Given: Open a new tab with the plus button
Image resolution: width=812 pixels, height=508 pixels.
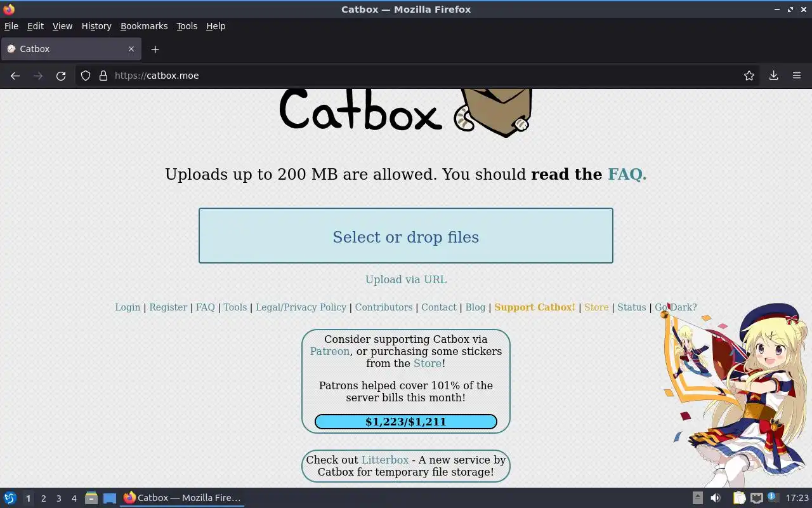Looking at the screenshot, I should click(x=155, y=49).
